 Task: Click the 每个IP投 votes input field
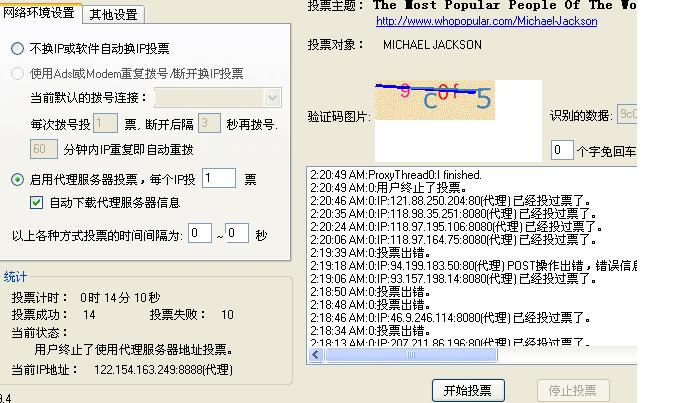pos(218,179)
